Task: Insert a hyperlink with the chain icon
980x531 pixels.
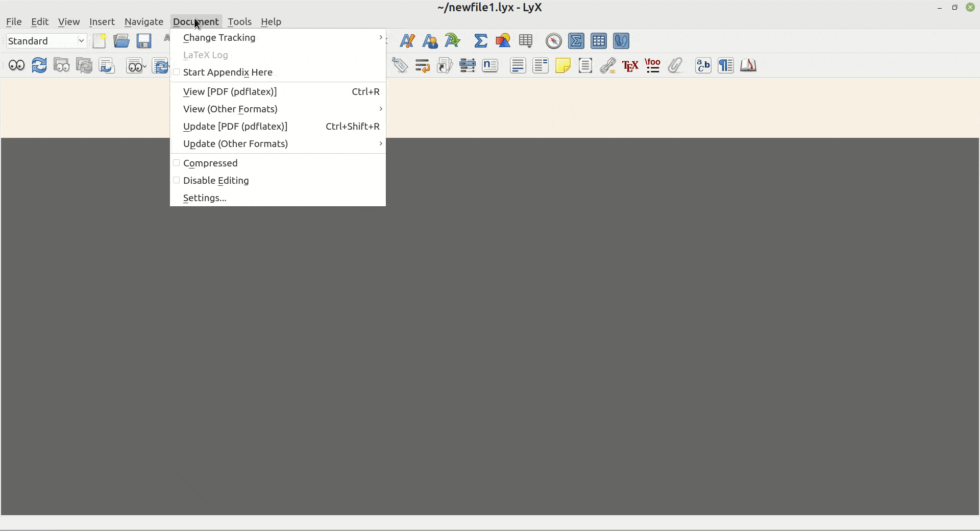Action: point(607,65)
